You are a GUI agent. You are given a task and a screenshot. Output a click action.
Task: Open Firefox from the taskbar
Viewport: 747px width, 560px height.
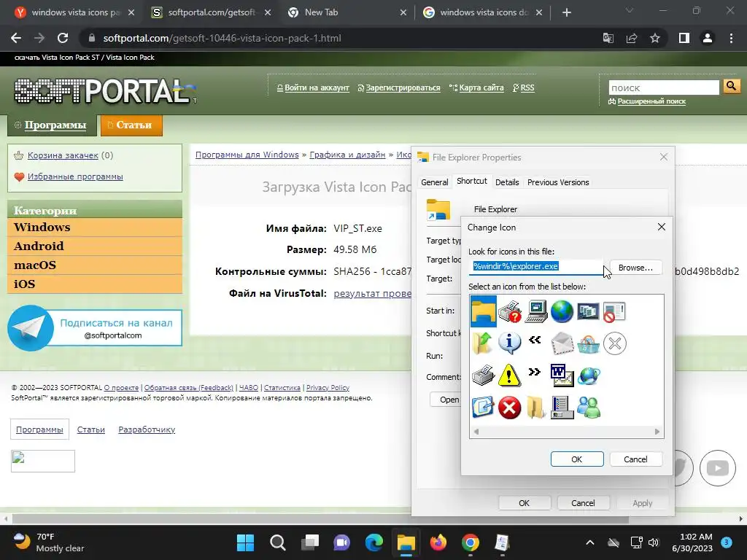tap(438, 542)
